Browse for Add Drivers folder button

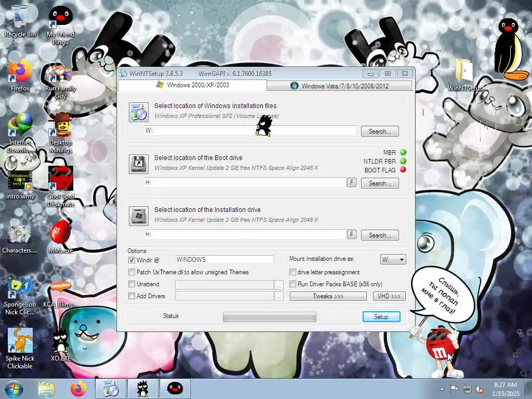(278, 296)
